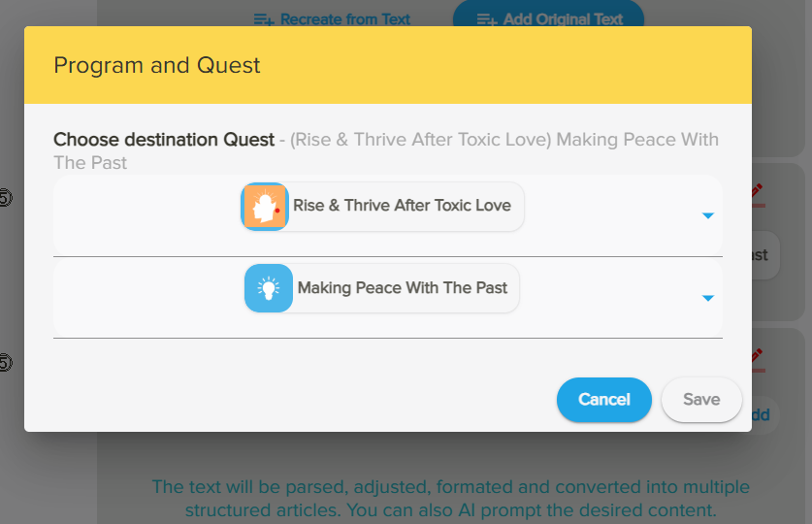Click the partially hidden Add button at right
Screen dimensions: 812x524
tap(759, 415)
